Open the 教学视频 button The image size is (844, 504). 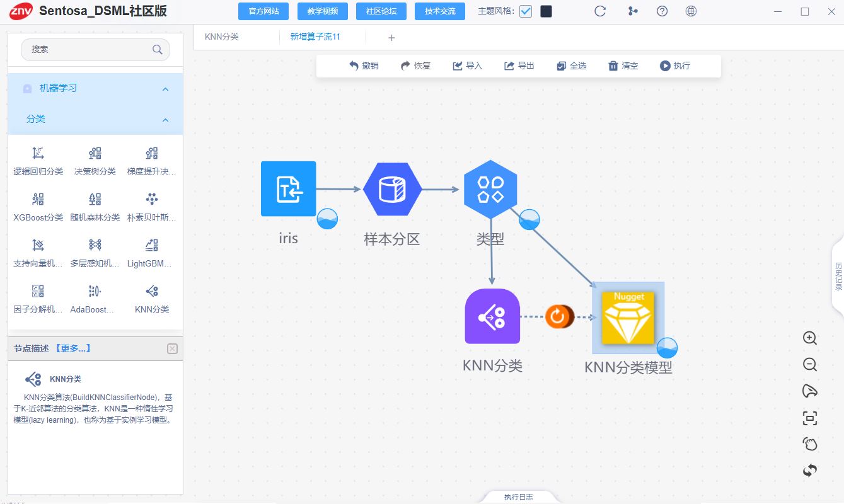point(323,11)
